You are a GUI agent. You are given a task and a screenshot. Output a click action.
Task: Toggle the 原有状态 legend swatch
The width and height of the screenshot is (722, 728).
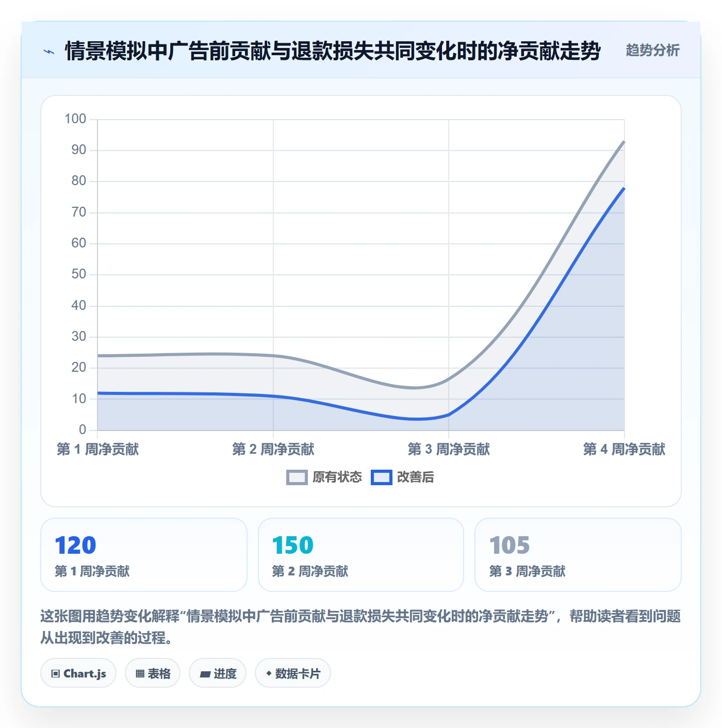(297, 477)
